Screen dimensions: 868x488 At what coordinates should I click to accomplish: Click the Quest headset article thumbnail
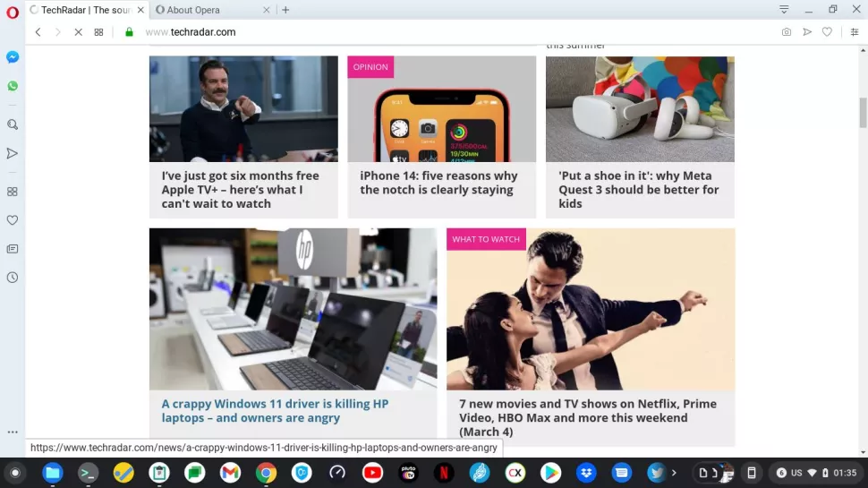[640, 108]
